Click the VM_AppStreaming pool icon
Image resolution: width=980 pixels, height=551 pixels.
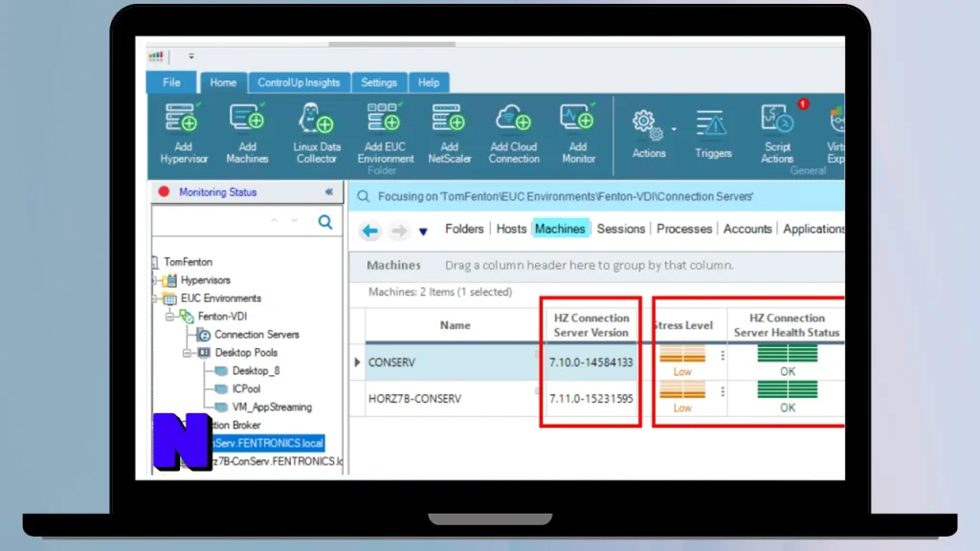[221, 408]
